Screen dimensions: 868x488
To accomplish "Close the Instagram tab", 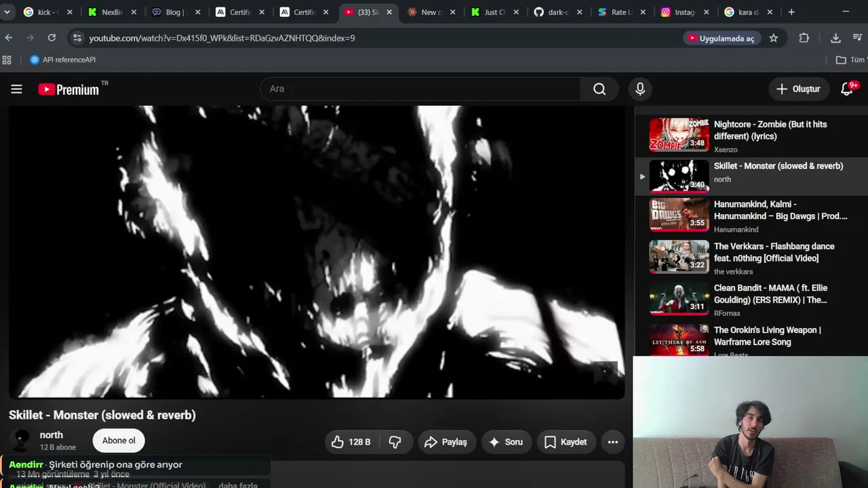I will click(706, 12).
